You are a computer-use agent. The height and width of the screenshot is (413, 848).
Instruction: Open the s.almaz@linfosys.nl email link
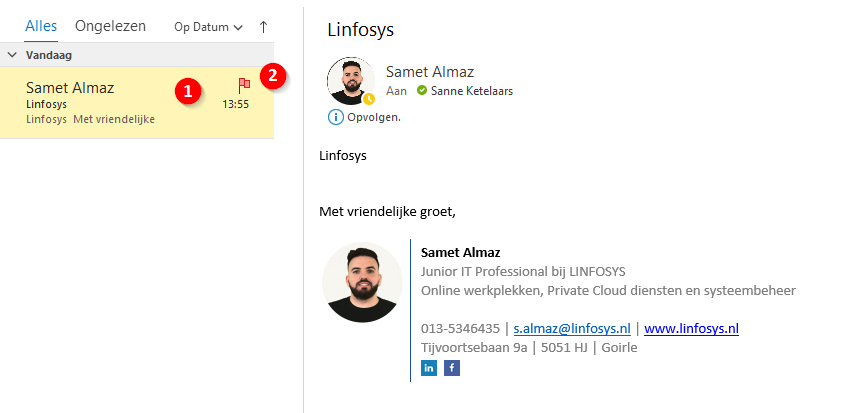click(572, 328)
